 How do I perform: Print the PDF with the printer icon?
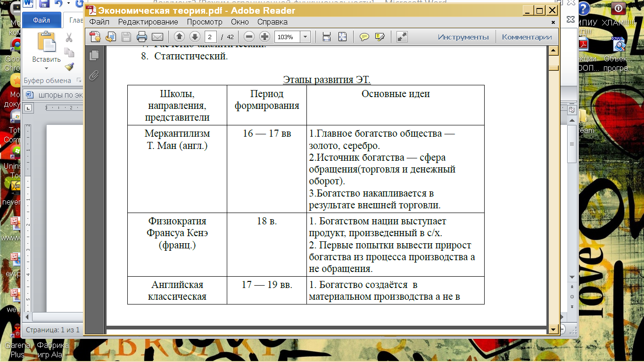pos(142,37)
